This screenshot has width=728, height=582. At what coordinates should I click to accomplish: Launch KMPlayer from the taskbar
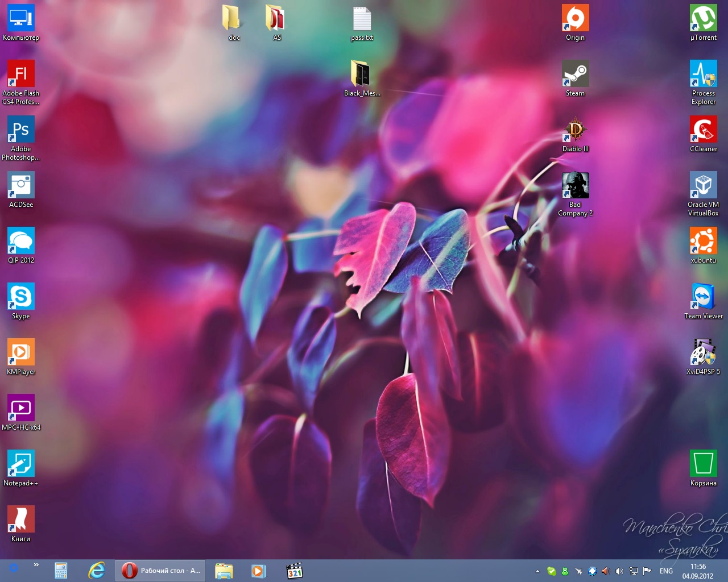click(259, 571)
